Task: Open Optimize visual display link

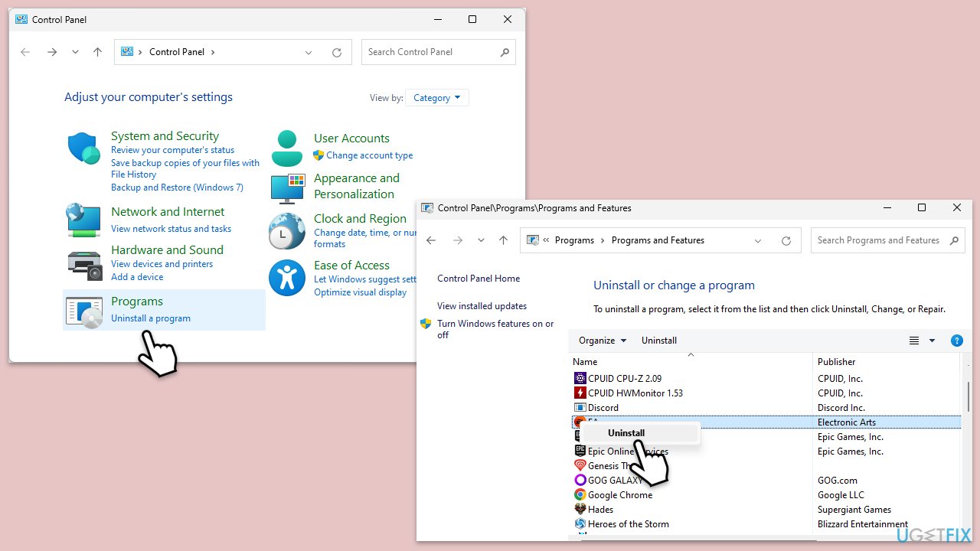Action: pyautogui.click(x=360, y=292)
